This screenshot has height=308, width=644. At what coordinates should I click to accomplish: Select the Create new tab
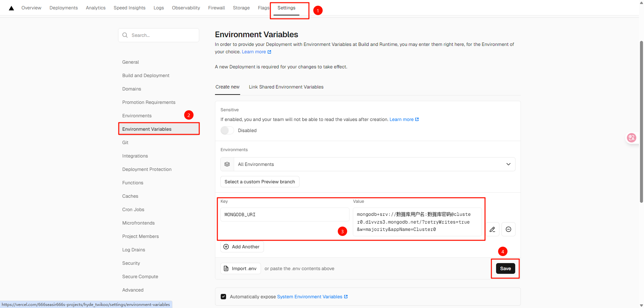227,87
